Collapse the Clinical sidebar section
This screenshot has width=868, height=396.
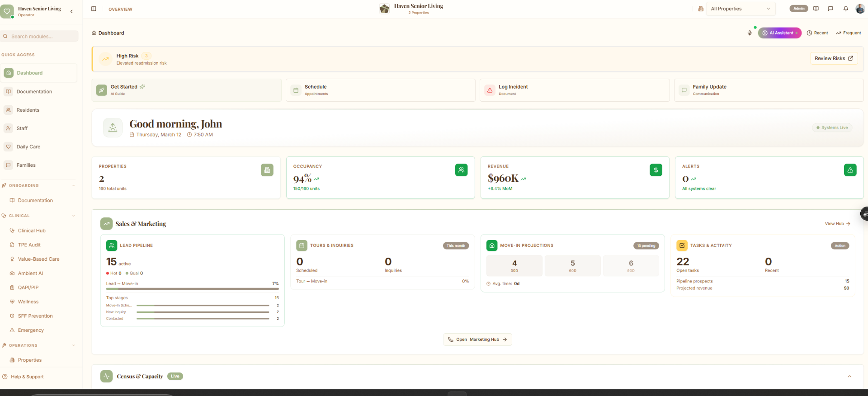(73, 216)
